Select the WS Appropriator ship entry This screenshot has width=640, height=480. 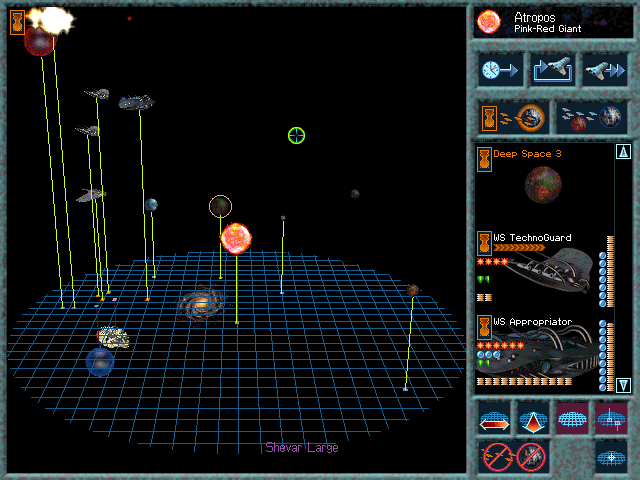pyautogui.click(x=544, y=352)
